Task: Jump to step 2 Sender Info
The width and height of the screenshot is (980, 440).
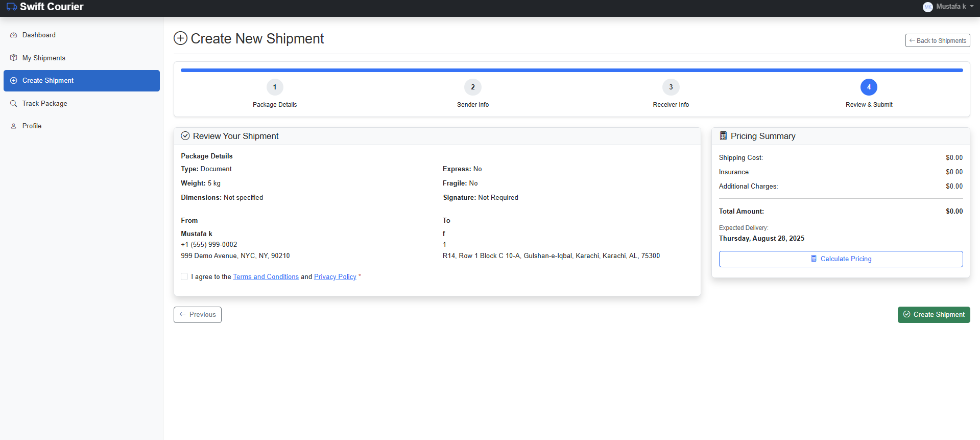Action: click(x=473, y=87)
